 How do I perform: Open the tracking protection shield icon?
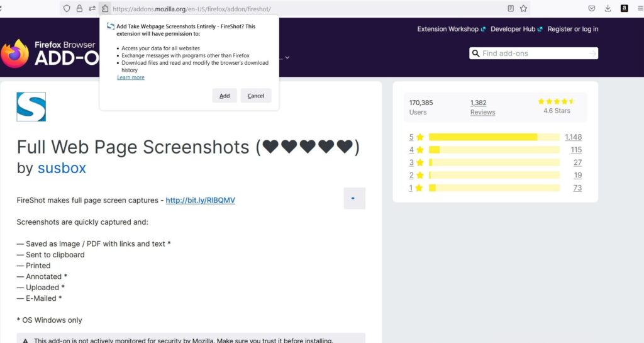click(67, 8)
